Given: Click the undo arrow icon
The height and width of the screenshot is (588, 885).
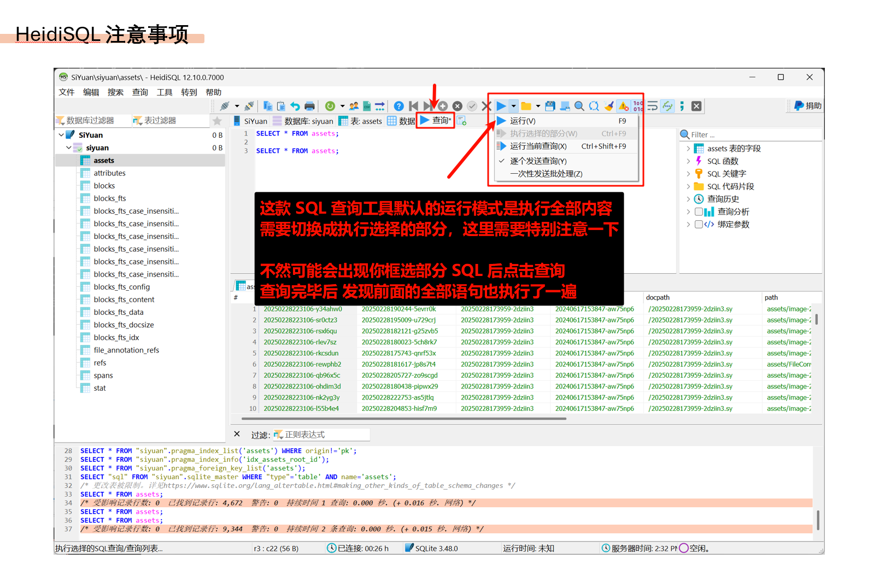Looking at the screenshot, I should [295, 106].
